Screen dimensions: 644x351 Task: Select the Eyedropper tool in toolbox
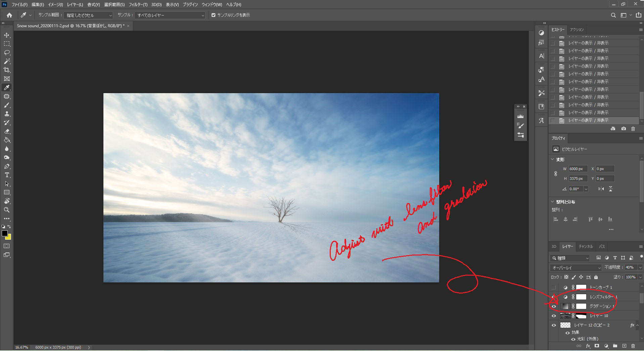coord(7,87)
